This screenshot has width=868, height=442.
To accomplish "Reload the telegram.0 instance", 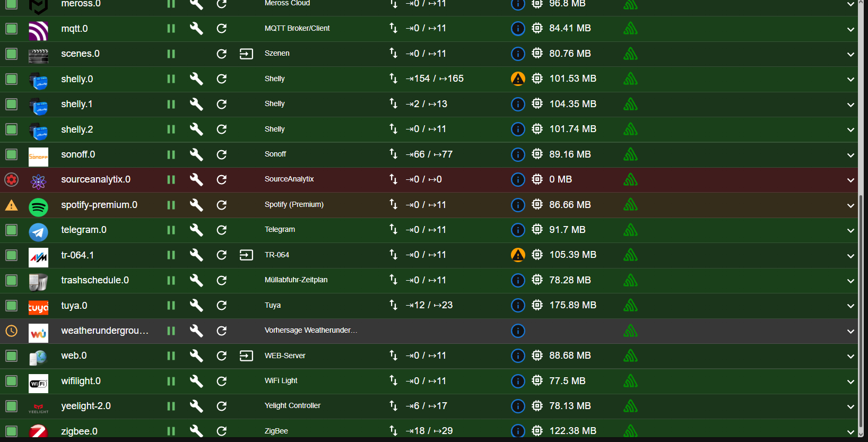I will [222, 230].
